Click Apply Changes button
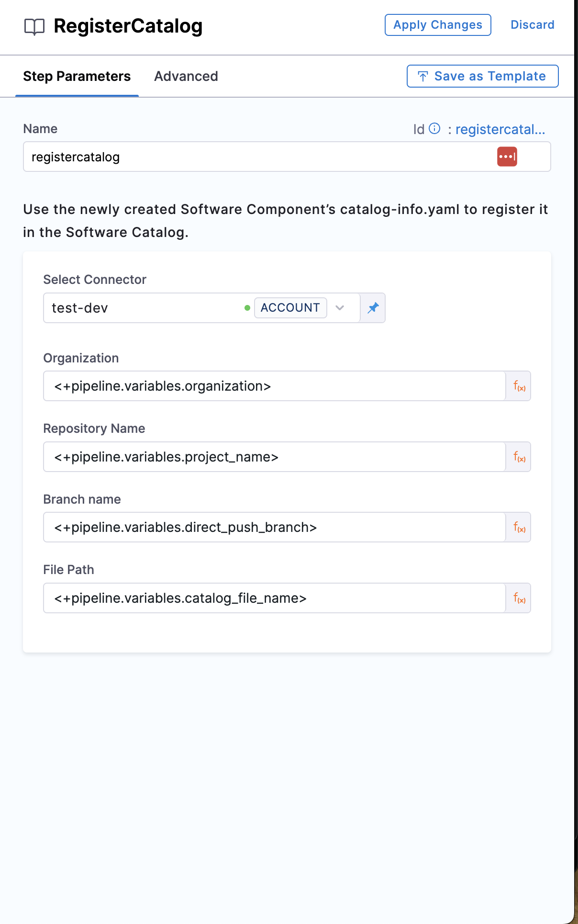 coord(438,25)
